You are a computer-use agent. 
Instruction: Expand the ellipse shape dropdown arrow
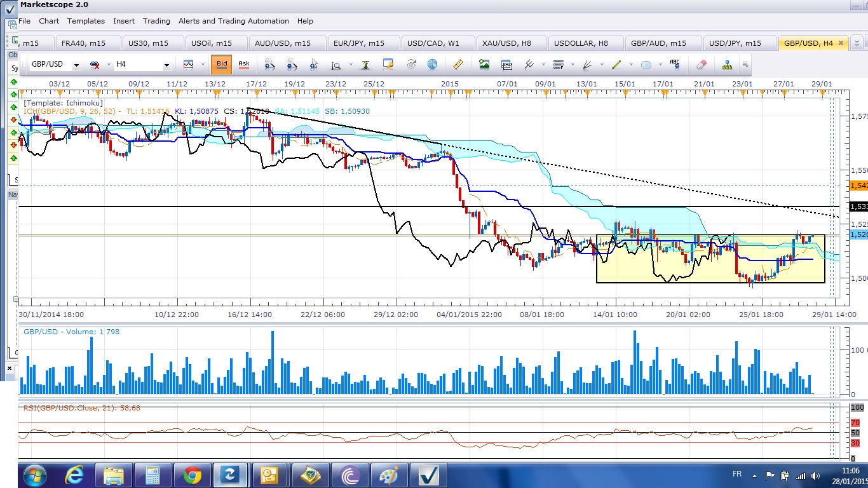660,64
